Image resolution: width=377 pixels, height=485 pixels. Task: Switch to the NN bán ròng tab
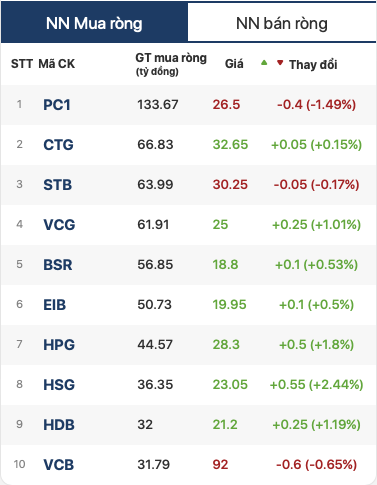(x=282, y=22)
